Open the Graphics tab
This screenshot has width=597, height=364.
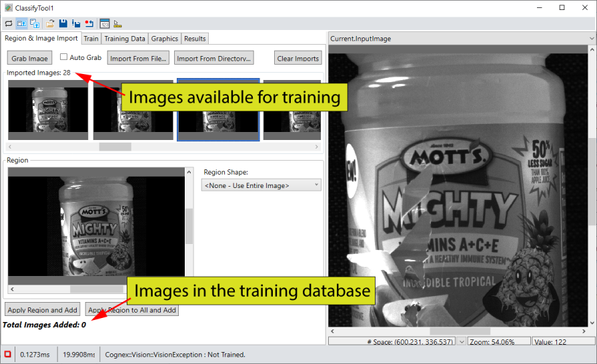pos(165,39)
